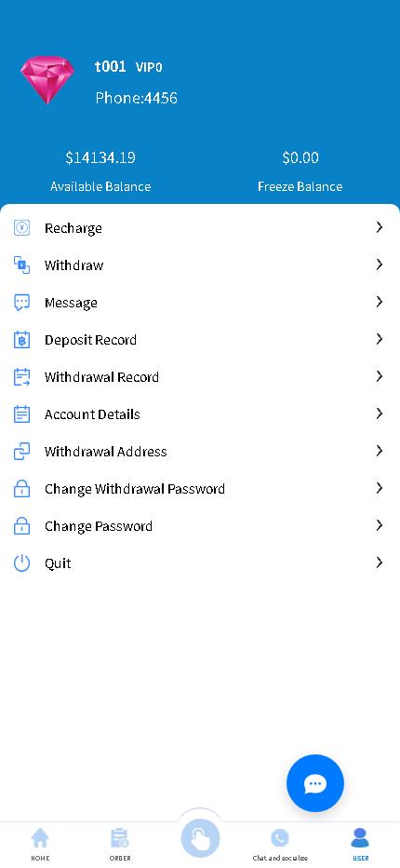Screen dimensions: 400x868
Task: Click the Quit power icon
Action: pos(21,563)
